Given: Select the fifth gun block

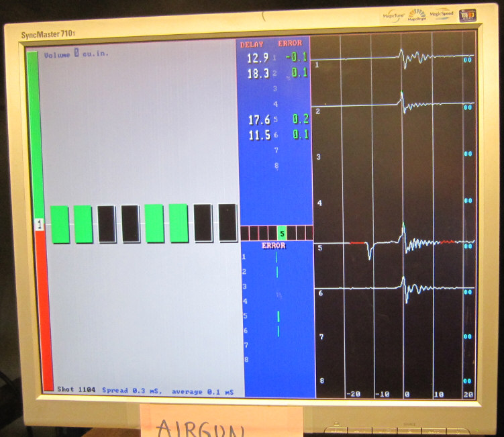Looking at the screenshot, I should point(154,224).
